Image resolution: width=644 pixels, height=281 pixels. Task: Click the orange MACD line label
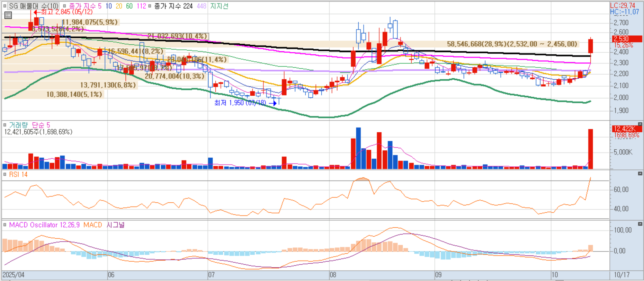click(92, 225)
